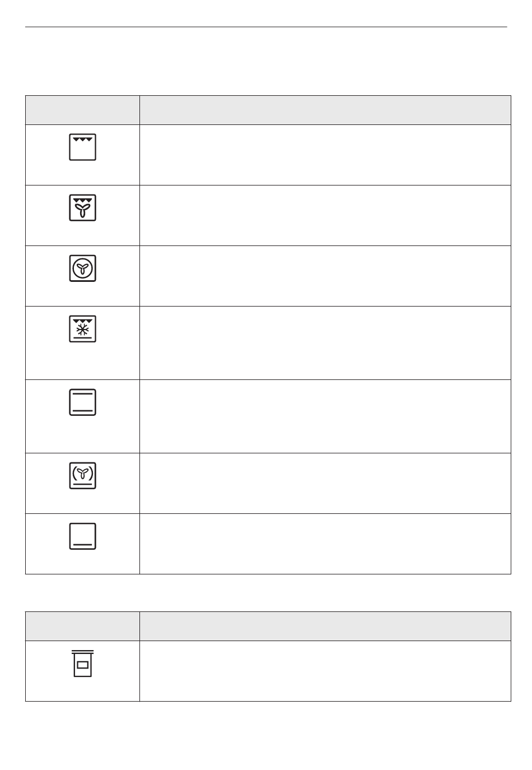Select the top and bottom heat icon
Image resolution: width=532 pixels, height=770 pixels.
pos(83,402)
